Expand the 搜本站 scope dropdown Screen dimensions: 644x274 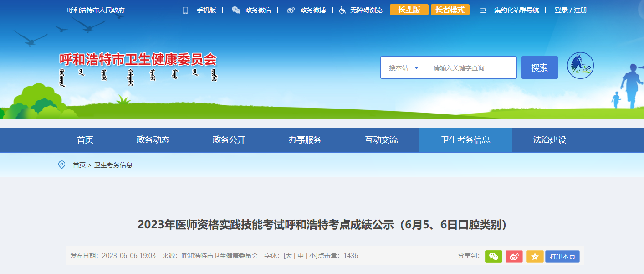pos(404,68)
